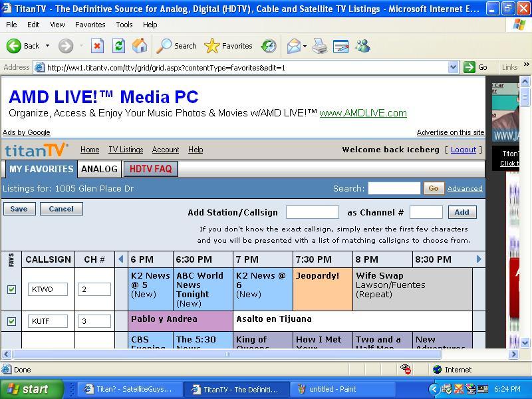Click the Refresh page icon
Screen dimensions: 532x399
118,46
